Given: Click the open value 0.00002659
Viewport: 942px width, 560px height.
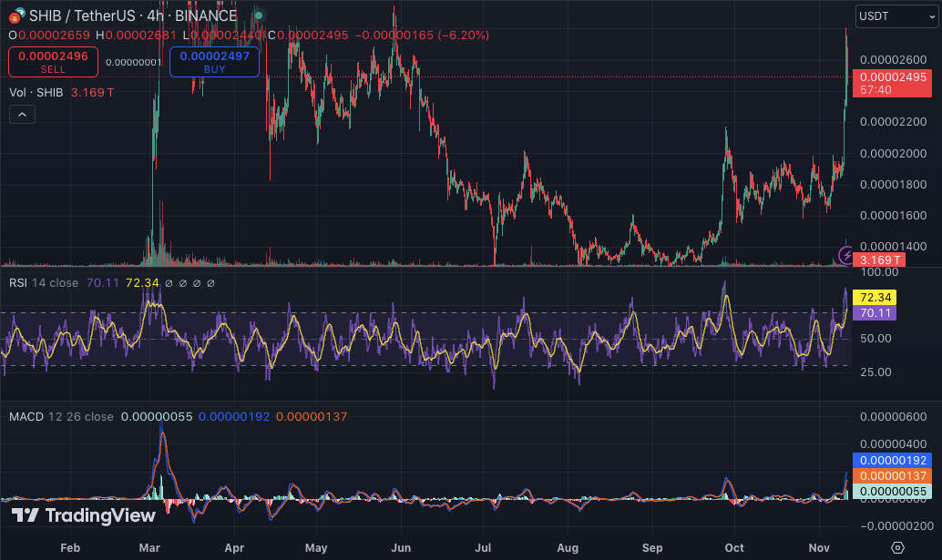Looking at the screenshot, I should [x=54, y=36].
